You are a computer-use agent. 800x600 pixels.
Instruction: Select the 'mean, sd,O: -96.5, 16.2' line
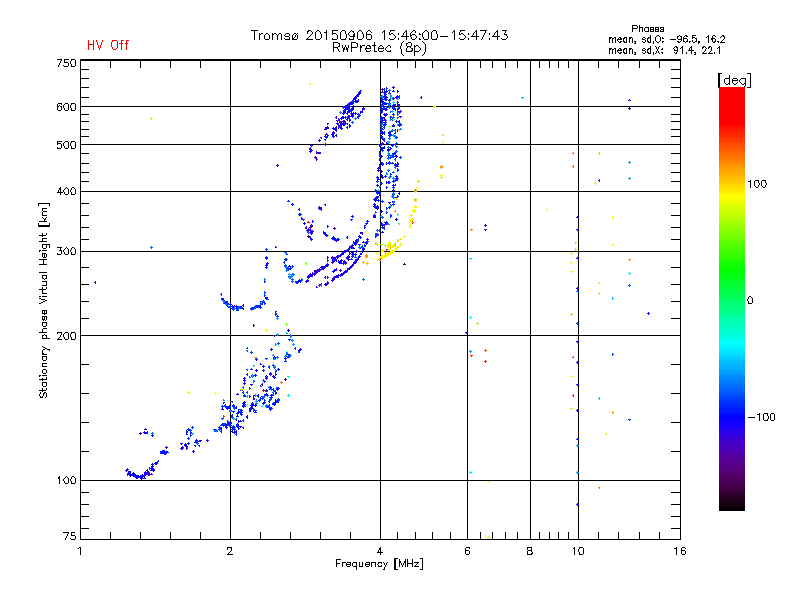pos(666,39)
